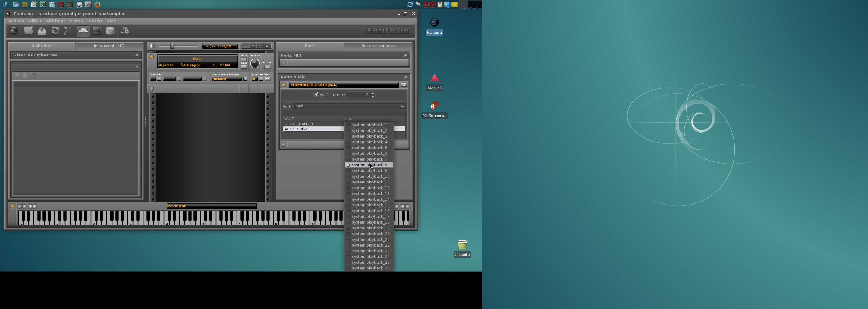Click the Ports count up arrow

click(x=373, y=94)
